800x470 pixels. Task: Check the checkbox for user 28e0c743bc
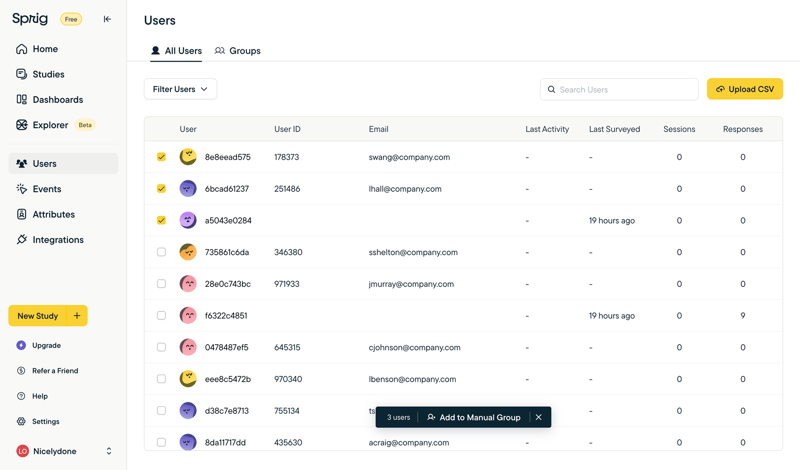click(x=161, y=284)
